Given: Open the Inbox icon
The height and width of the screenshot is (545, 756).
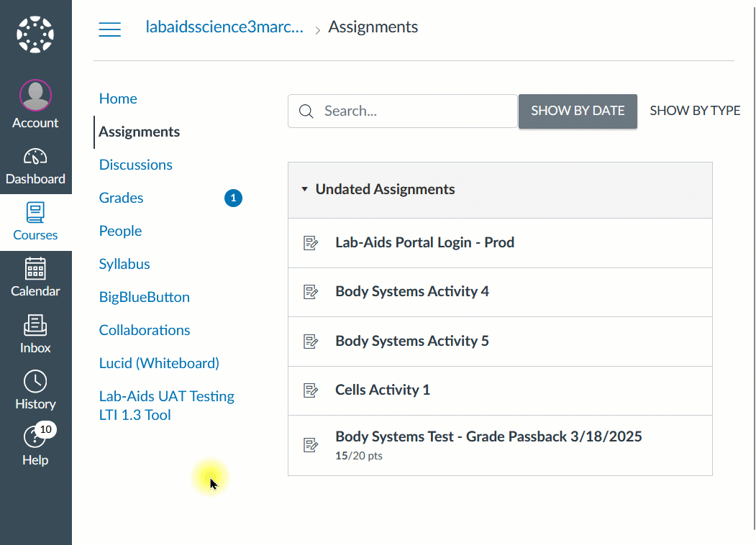Looking at the screenshot, I should 35,325.
